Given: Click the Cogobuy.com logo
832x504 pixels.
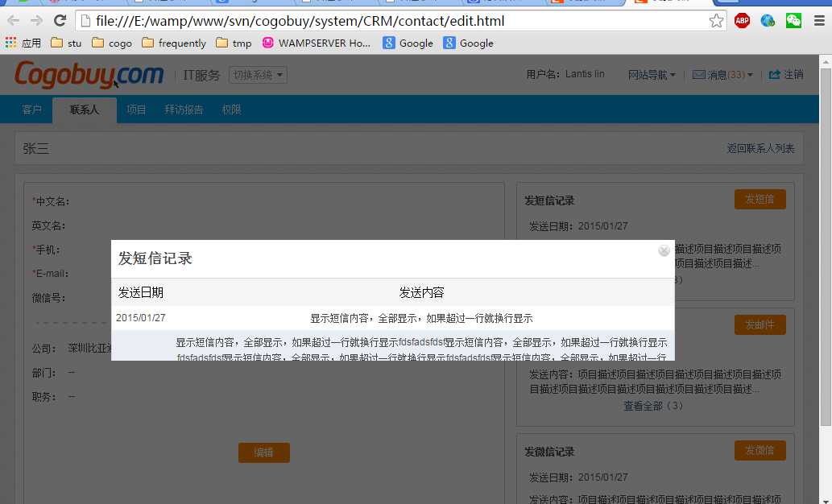Looking at the screenshot, I should (x=89, y=74).
